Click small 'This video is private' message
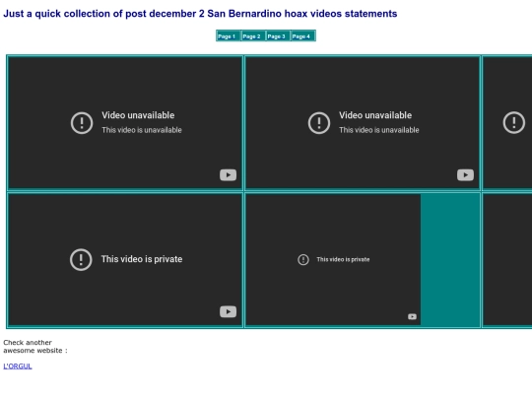Viewport: 532px width, 399px height. pos(343,259)
